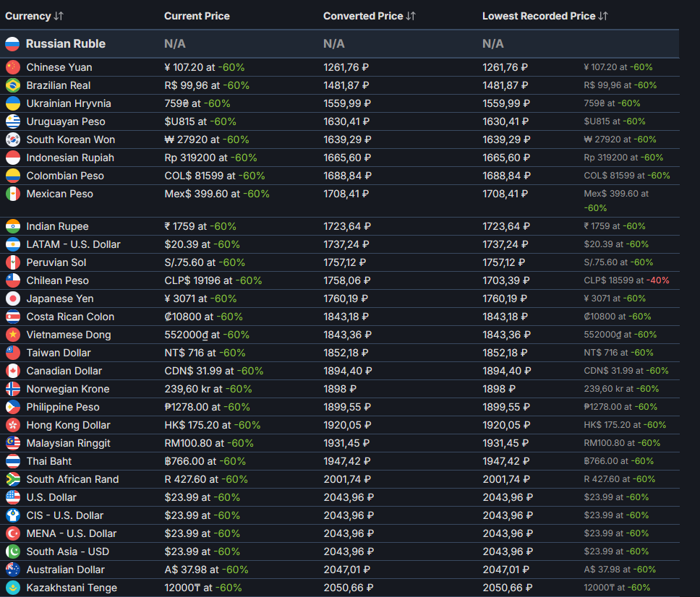Click current price ¥ 107.20 at -60%

point(205,67)
